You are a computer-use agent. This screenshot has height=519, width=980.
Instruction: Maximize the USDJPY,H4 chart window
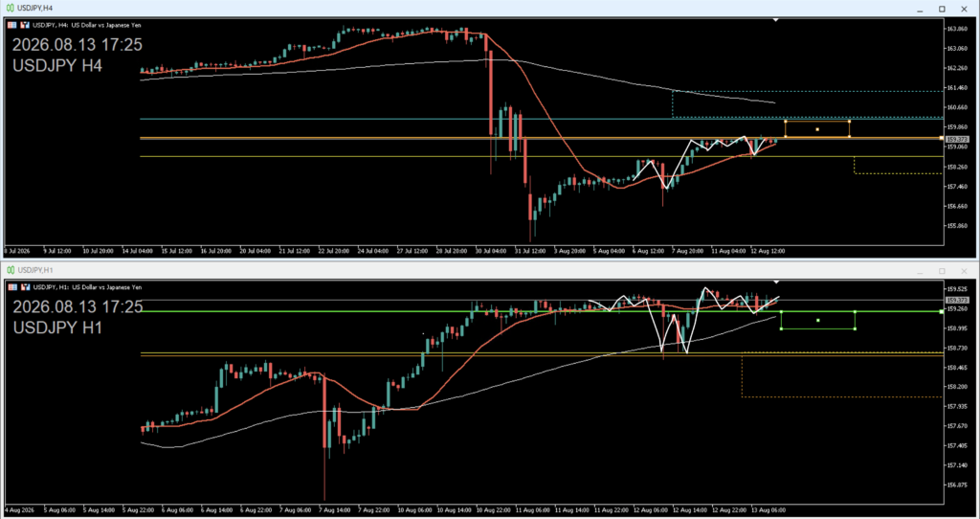click(x=942, y=9)
